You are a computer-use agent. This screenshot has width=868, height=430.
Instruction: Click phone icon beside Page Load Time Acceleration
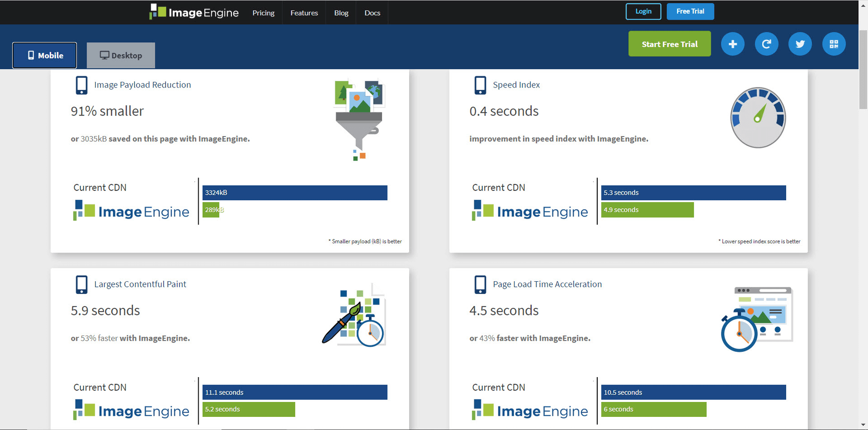(480, 284)
